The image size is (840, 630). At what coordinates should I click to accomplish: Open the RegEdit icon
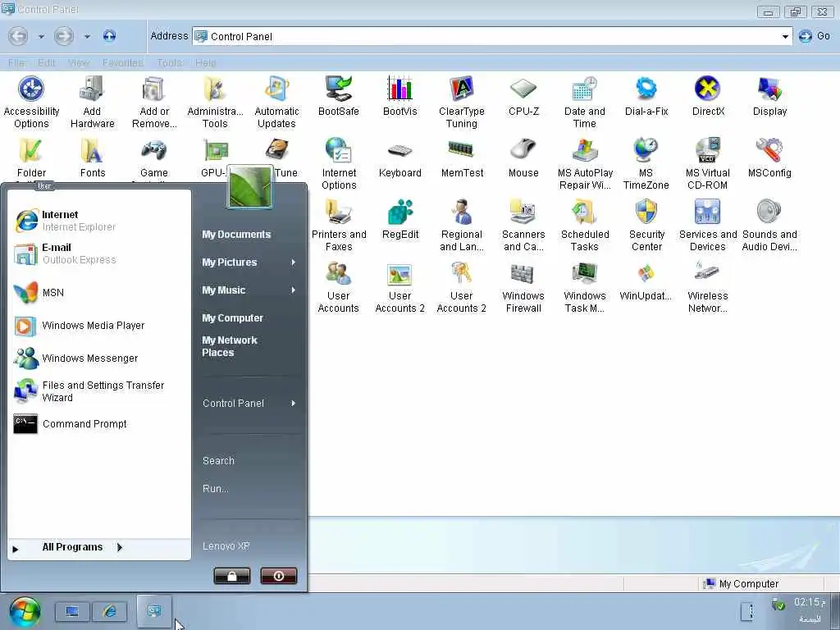(x=400, y=220)
